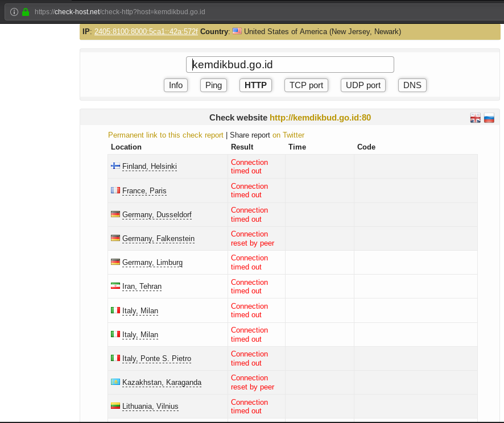The image size is (504, 423).
Task: Click the Finland, Helsinki location
Action: click(150, 167)
